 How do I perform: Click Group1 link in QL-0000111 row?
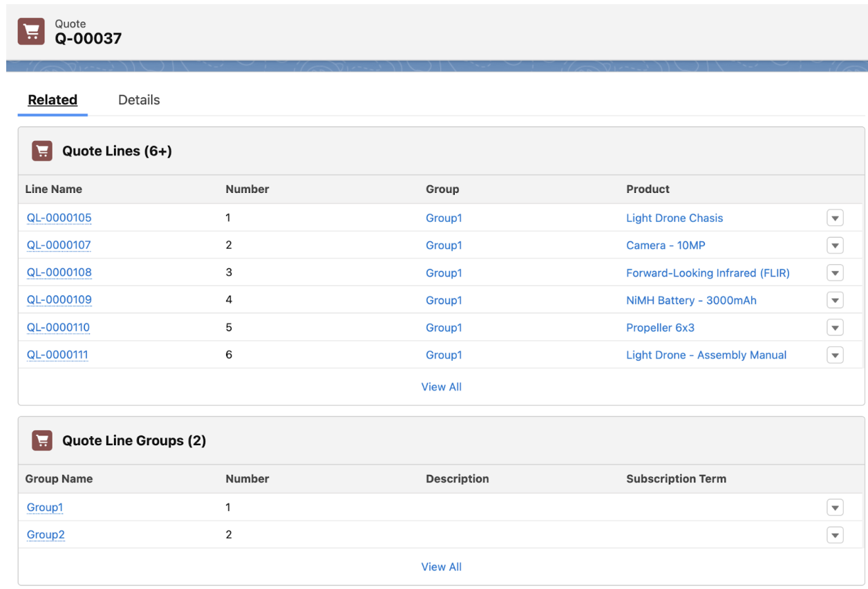(x=444, y=355)
